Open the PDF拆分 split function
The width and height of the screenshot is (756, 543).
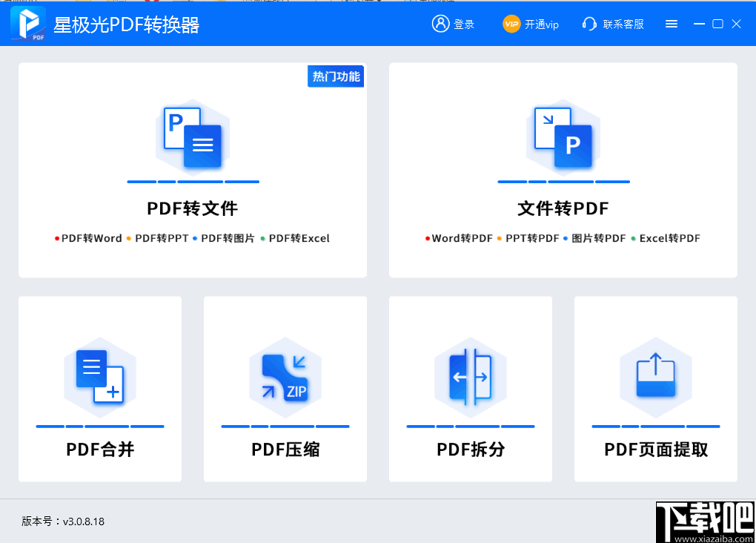coord(470,389)
